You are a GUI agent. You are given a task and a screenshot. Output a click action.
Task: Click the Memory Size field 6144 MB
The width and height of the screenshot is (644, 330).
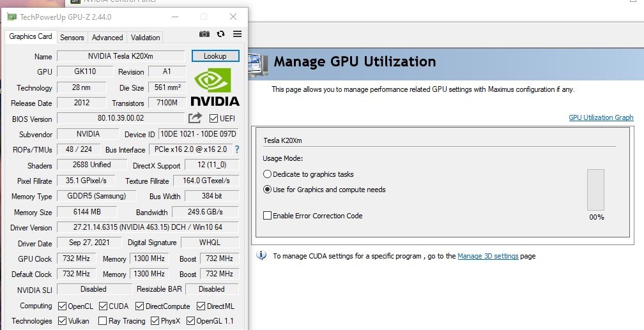click(87, 212)
